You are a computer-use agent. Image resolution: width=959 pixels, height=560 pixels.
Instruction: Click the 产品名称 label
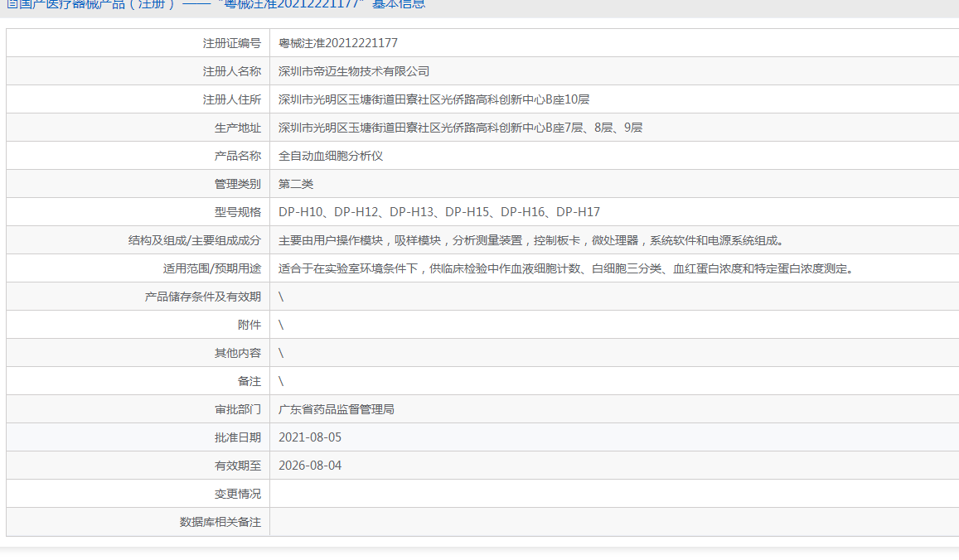pos(237,155)
